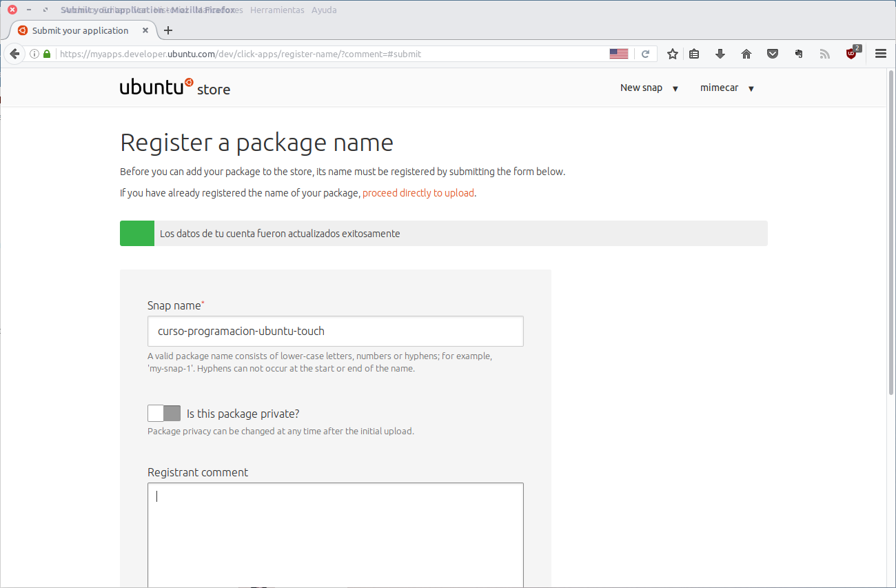The height and width of the screenshot is (588, 896).
Task: Click the Register a package name heading
Action: point(256,143)
